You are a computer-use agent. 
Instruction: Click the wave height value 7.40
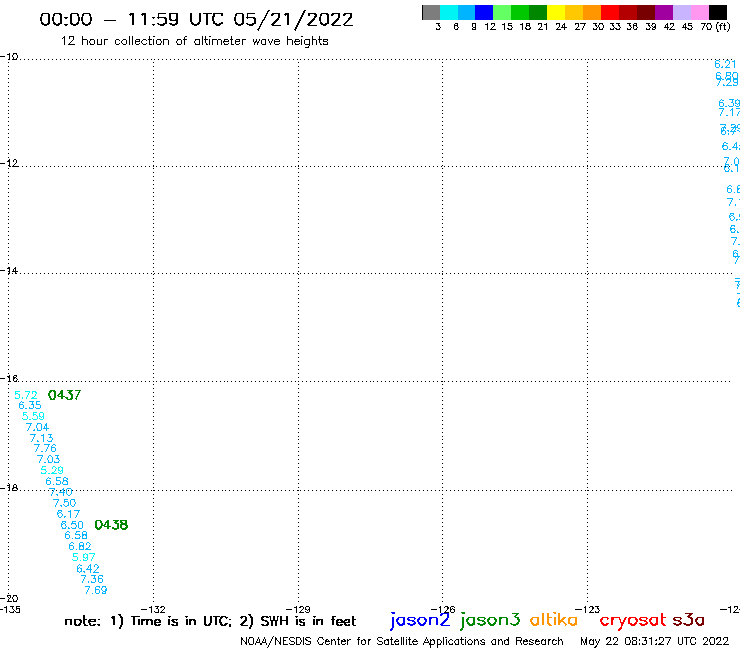coord(61,492)
